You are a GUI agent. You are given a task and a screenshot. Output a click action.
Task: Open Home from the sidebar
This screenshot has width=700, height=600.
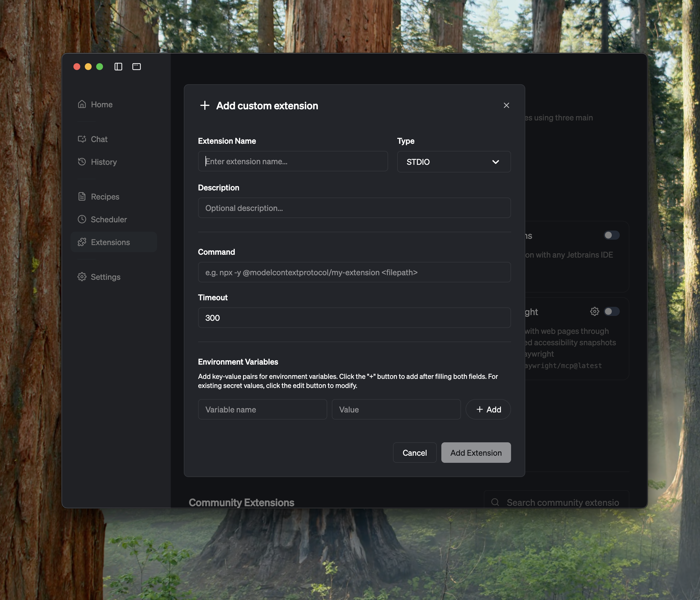(x=102, y=104)
